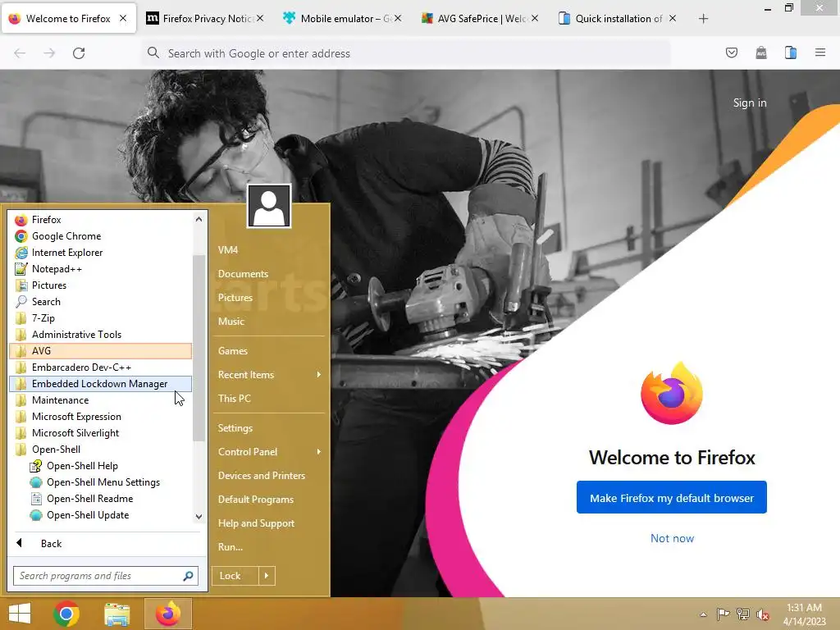Go back using the Firefox back arrow

20,53
